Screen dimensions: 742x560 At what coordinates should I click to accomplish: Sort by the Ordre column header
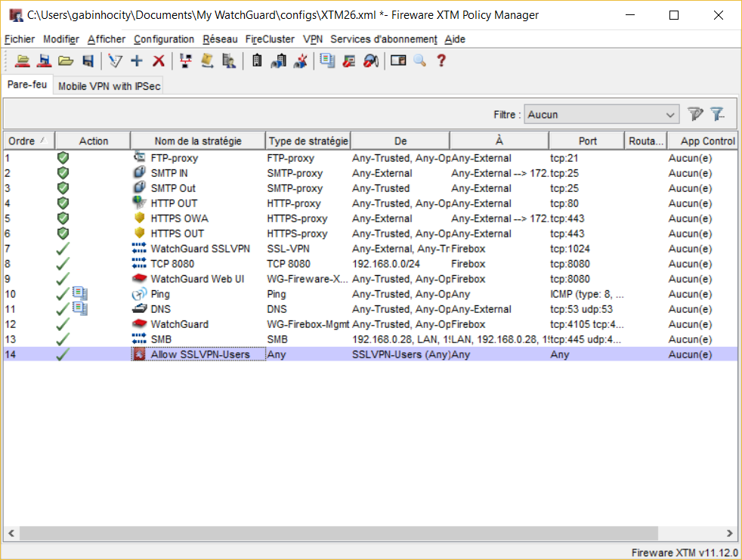click(29, 141)
